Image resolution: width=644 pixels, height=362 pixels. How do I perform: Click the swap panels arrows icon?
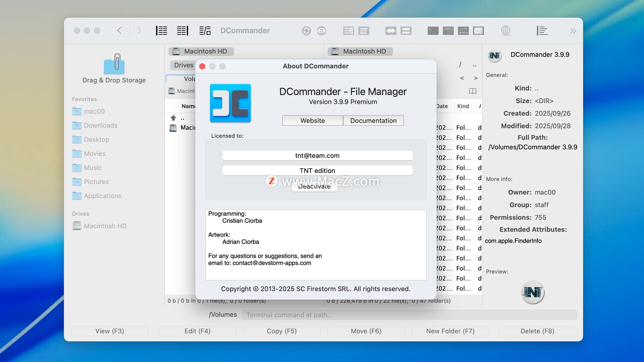391,31
